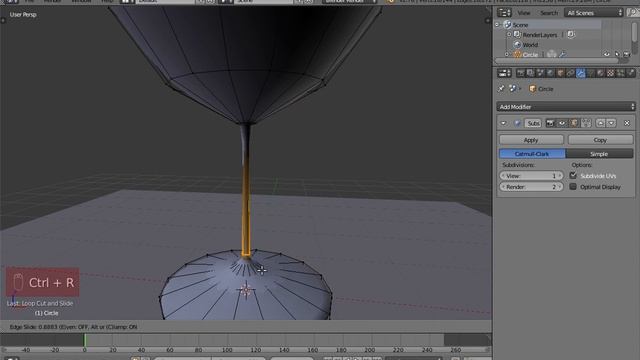Pin the properties context with pin icon
The width and height of the screenshot is (640, 360).
click(501, 89)
